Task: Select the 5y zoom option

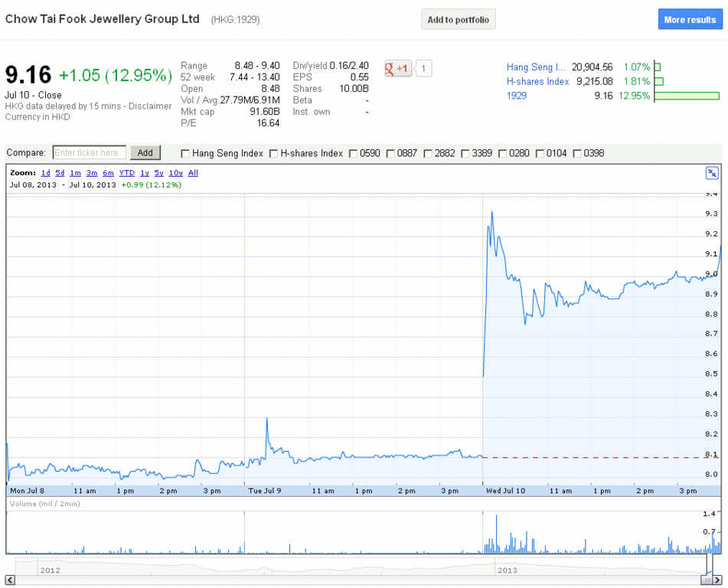Action: click(x=159, y=173)
